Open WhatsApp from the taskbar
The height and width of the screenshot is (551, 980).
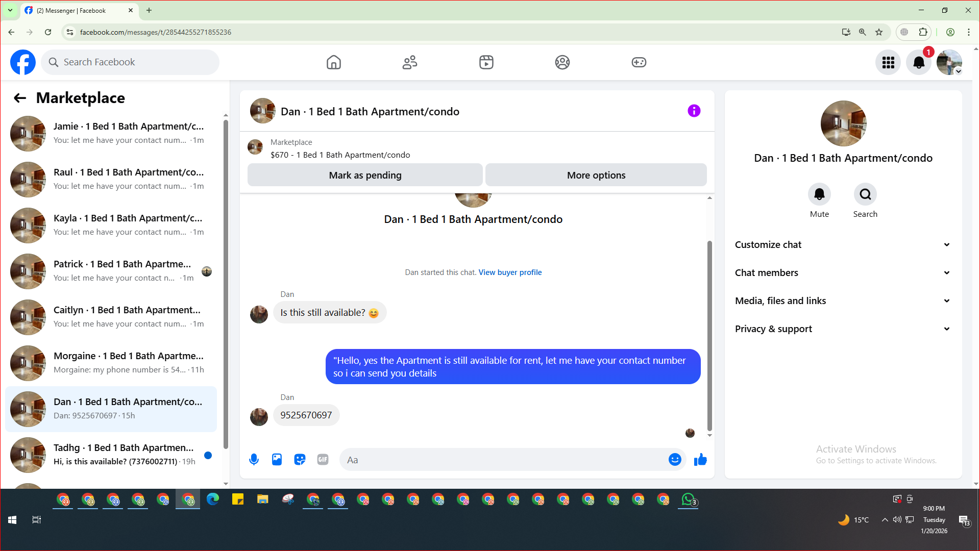688,499
